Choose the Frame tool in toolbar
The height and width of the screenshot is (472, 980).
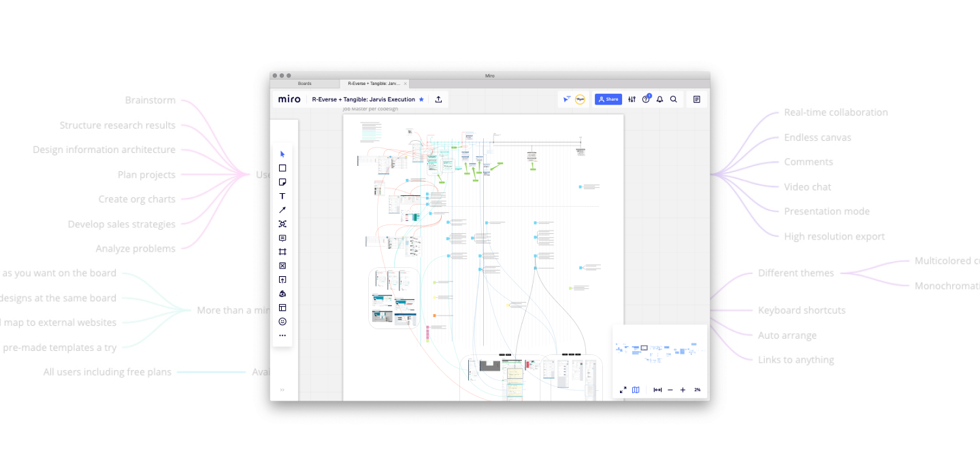click(282, 252)
